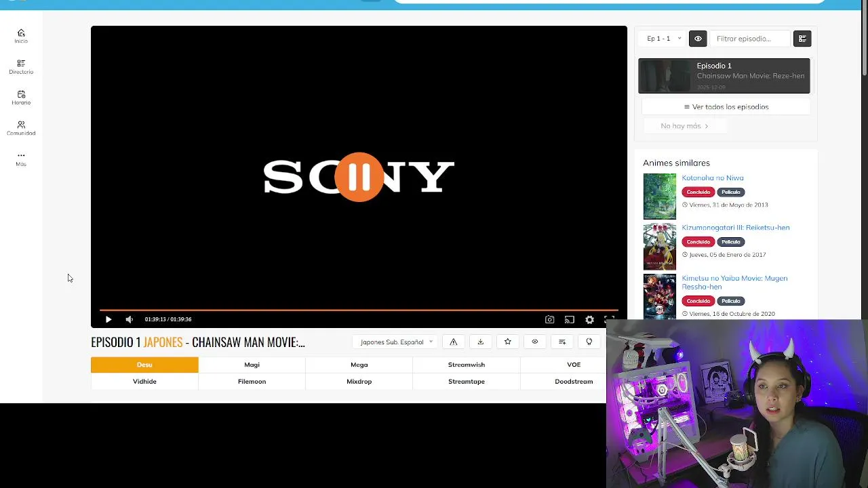Report a problem with the warning triangle icon
Screen dimensions: 868x488
[x=454, y=342]
